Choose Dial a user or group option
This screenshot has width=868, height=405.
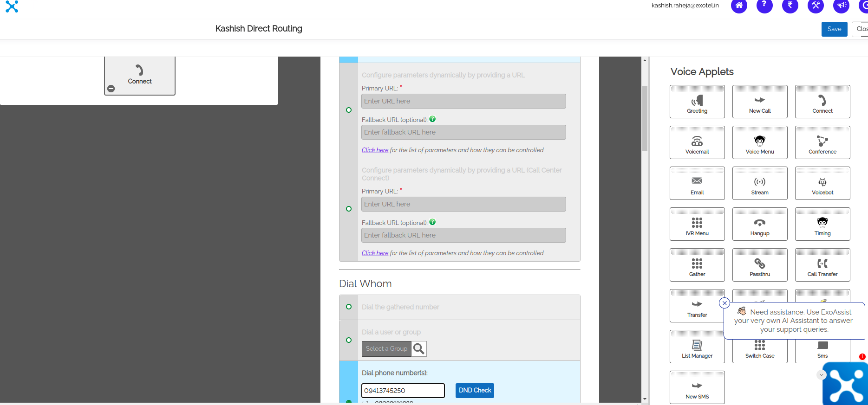pyautogui.click(x=349, y=340)
